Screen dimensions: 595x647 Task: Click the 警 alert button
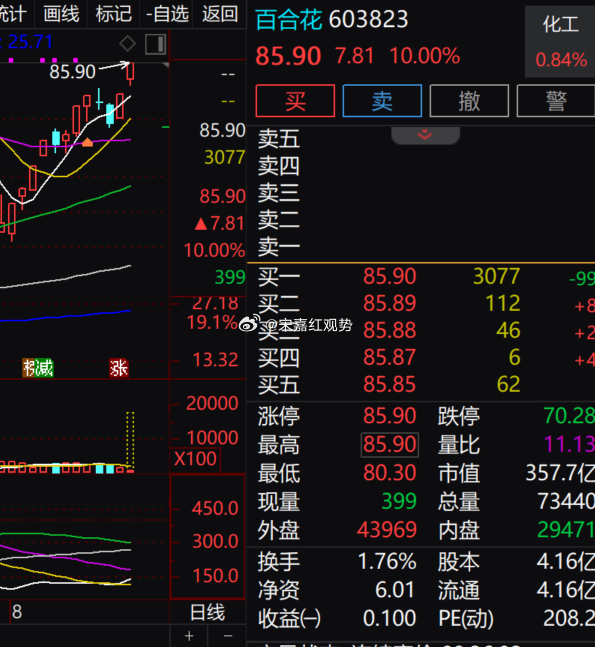pos(556,101)
